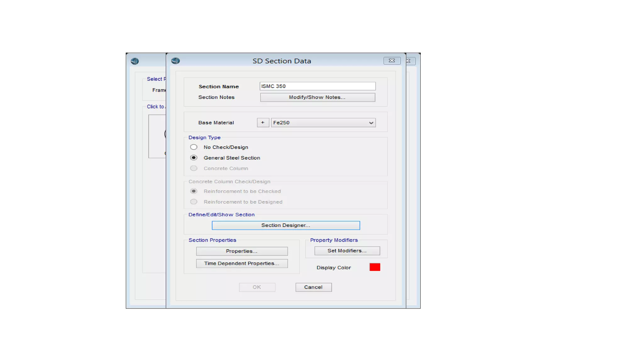The height and width of the screenshot is (362, 644).
Task: Choose Reinforcement to be Designed option
Action: [194, 202]
